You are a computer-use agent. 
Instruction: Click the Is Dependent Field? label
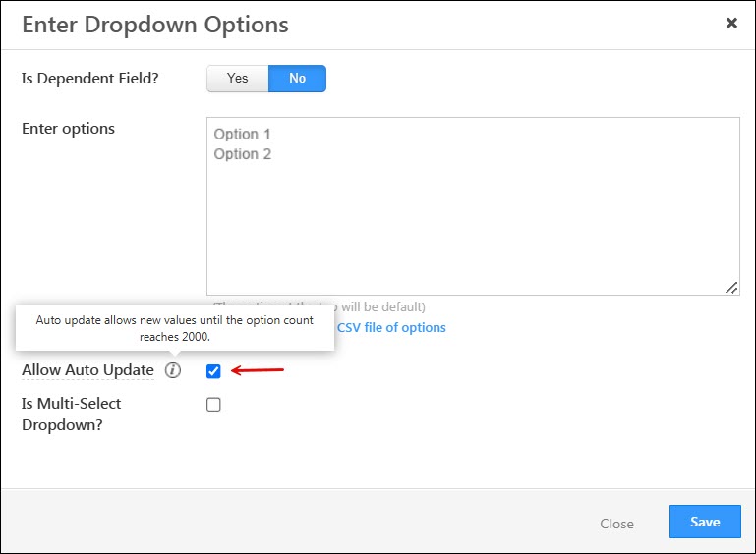pyautogui.click(x=90, y=78)
